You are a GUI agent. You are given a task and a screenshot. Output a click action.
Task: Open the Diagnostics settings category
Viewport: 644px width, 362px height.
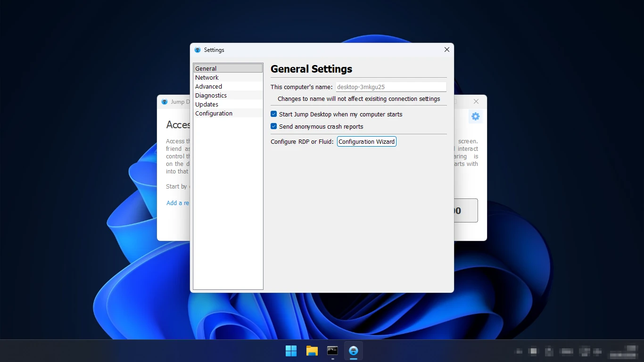(x=228, y=95)
